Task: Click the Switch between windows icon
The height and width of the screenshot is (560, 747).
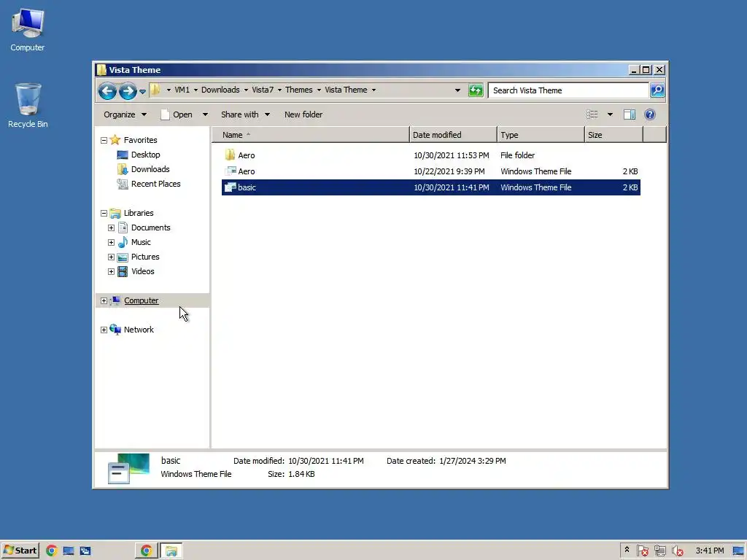Action: coord(85,551)
